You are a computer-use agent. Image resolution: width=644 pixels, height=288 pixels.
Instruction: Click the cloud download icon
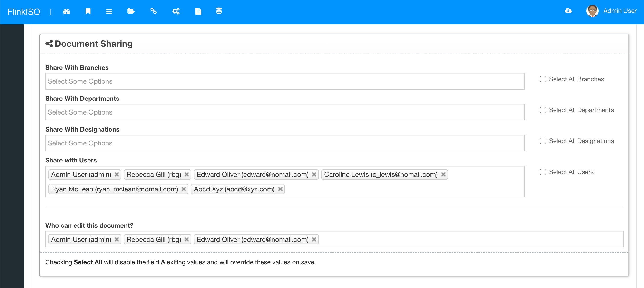pos(568,11)
